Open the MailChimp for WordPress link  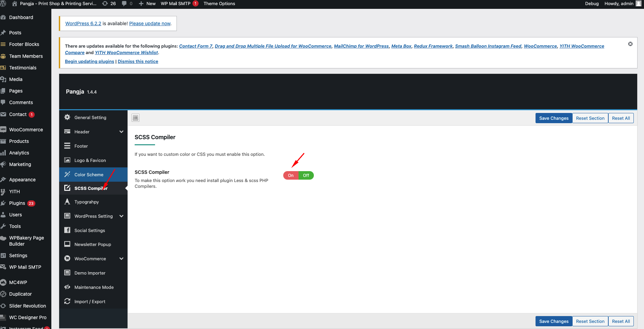click(361, 46)
